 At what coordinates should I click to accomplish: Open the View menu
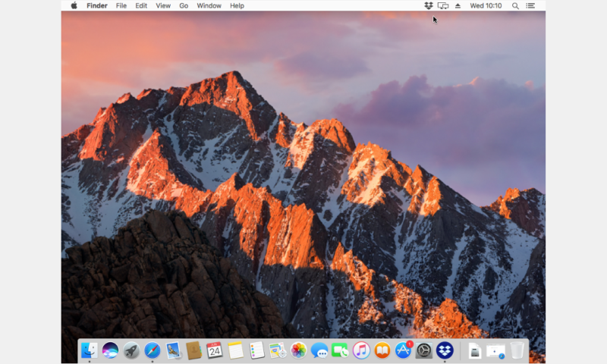(x=163, y=6)
